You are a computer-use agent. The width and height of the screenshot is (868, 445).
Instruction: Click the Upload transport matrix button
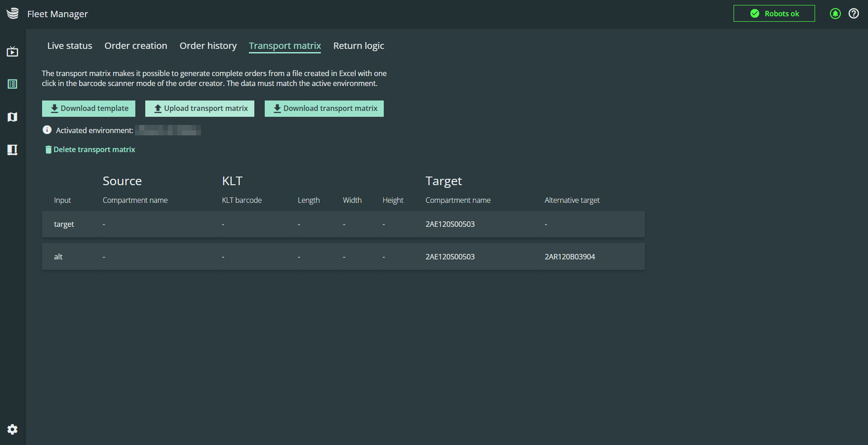pyautogui.click(x=200, y=109)
